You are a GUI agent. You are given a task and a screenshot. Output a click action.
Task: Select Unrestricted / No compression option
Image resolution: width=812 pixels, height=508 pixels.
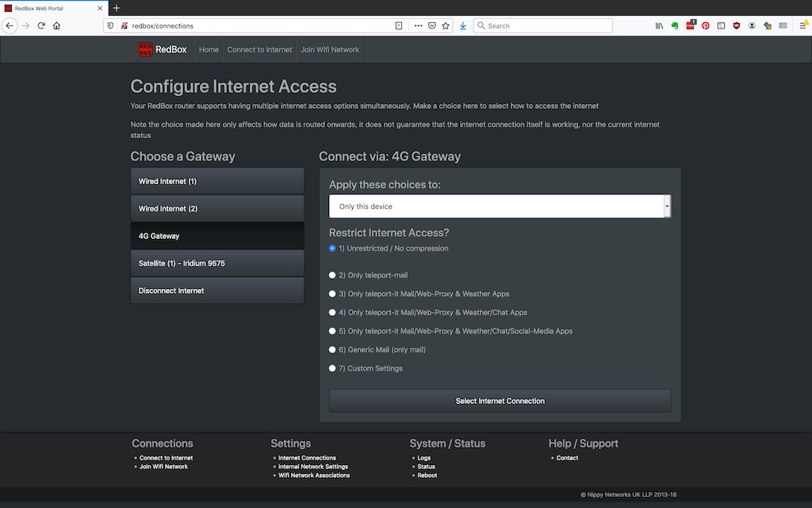(x=332, y=248)
